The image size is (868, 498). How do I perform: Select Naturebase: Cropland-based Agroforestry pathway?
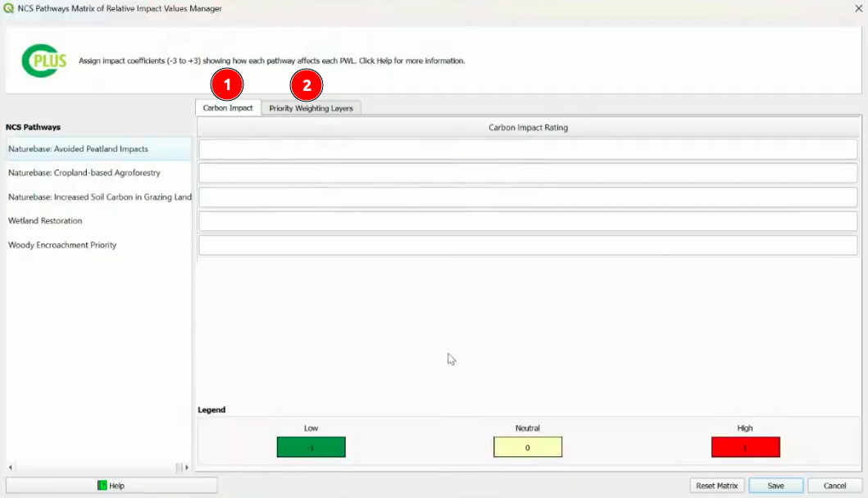(84, 173)
